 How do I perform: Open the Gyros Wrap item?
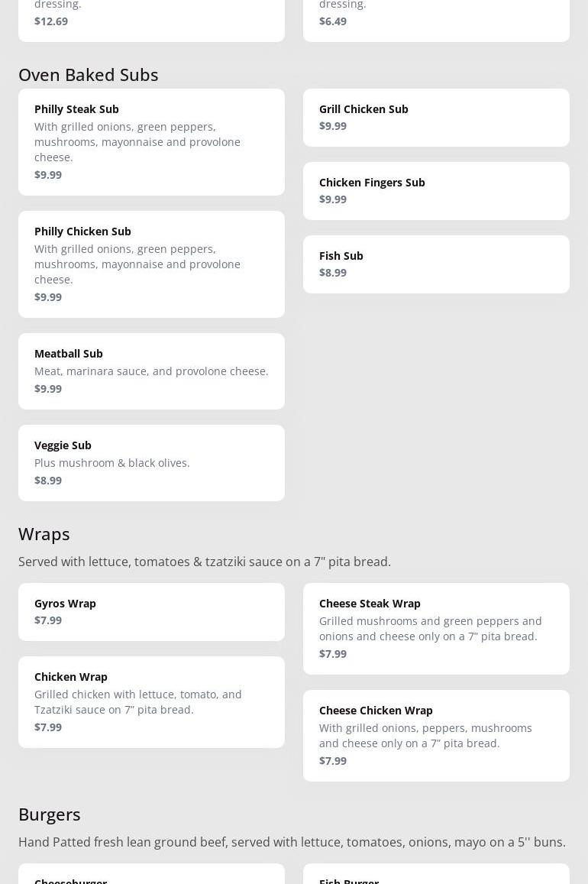click(151, 611)
